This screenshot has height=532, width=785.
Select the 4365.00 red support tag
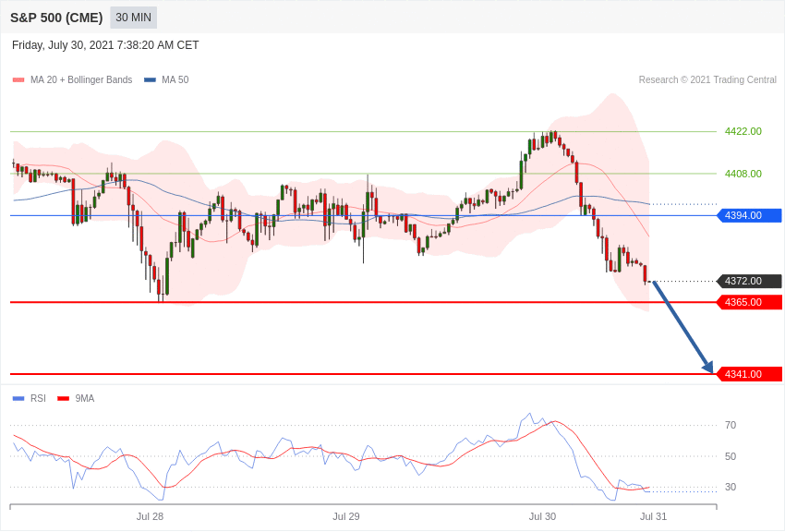point(749,302)
